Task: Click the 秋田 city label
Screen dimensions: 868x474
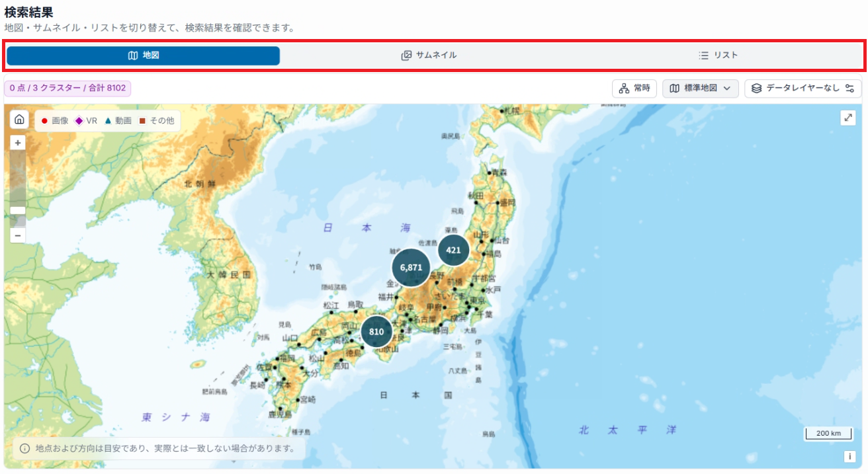Action: point(476,196)
